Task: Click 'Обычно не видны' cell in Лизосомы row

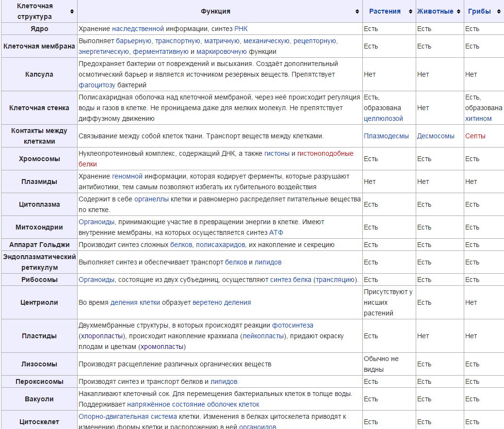Action: [389, 364]
